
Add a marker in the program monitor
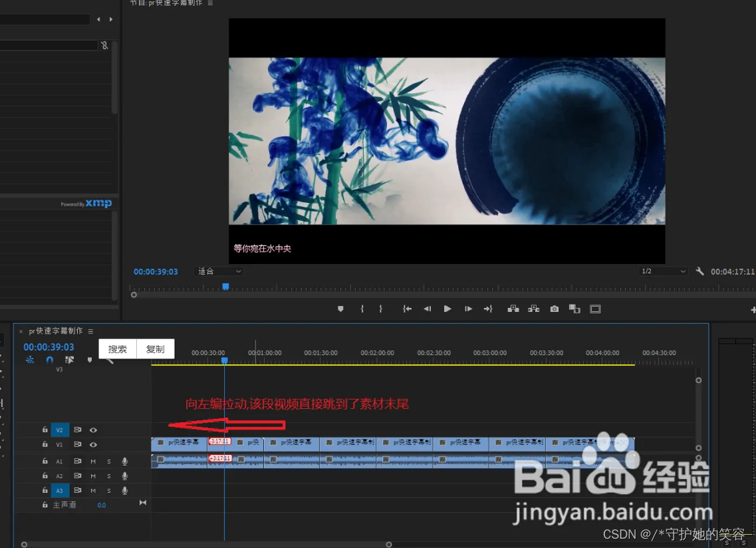340,309
